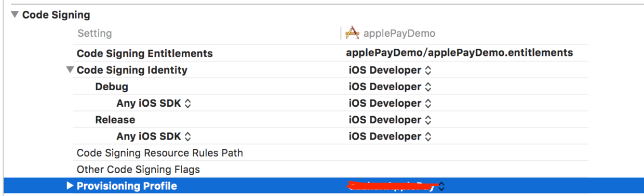Collapse the Code Signing Identity disclosure triangle
Image resolution: width=644 pixels, height=196 pixels.
70,69
